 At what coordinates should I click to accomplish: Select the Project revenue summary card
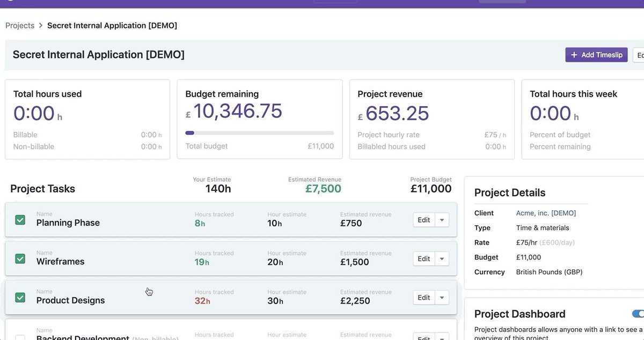432,120
